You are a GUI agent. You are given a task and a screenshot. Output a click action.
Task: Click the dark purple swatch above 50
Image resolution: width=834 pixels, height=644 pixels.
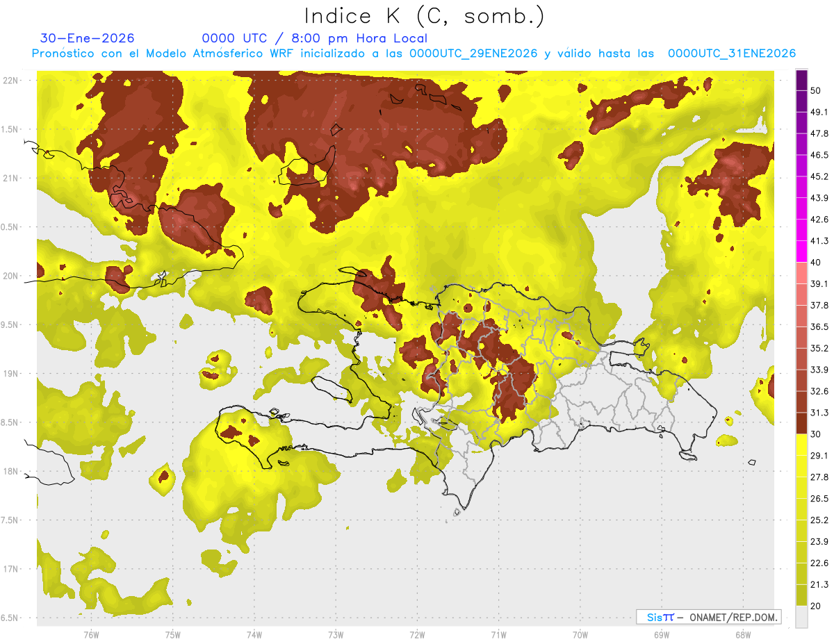coord(801,80)
